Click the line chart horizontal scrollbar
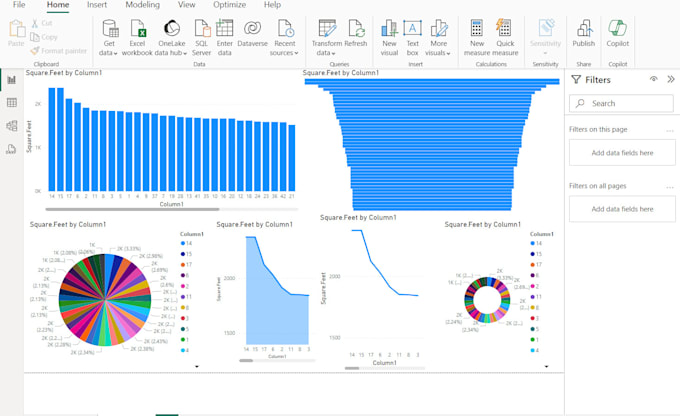680x416 pixels. coord(352,368)
